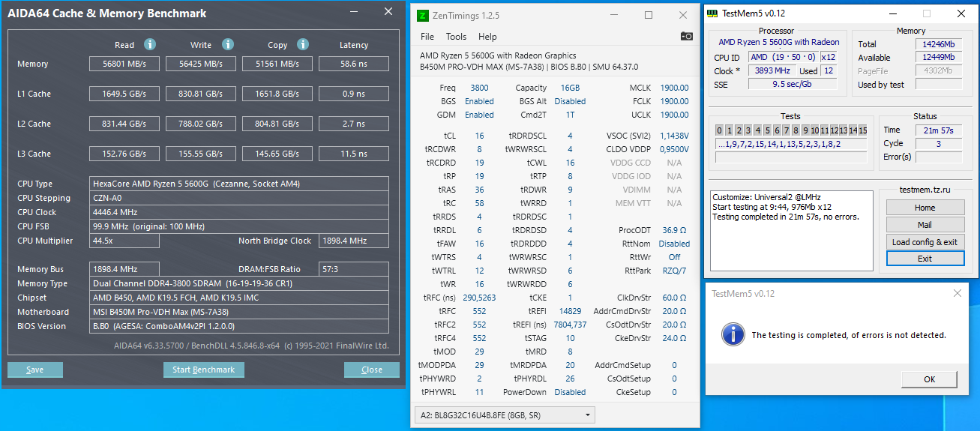Click the info icon in the TestMem5 dialog

[732, 334]
